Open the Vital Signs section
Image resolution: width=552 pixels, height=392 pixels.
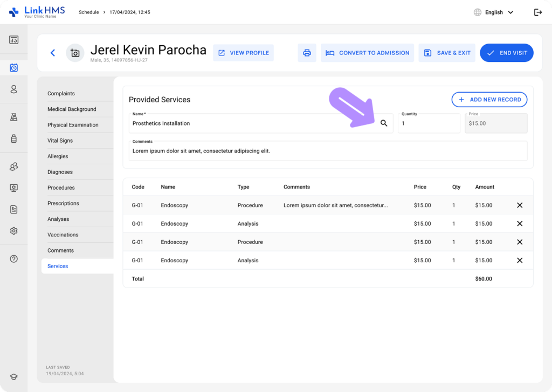pos(60,141)
